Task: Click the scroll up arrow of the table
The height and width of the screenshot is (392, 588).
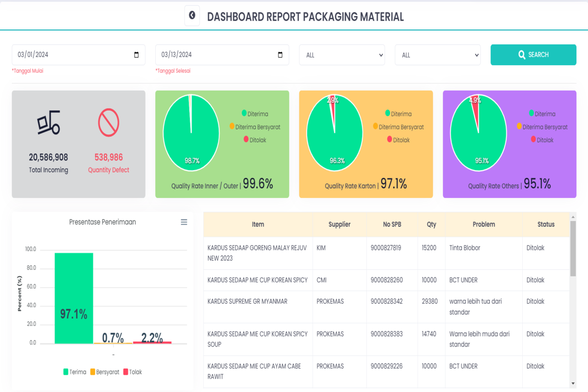Action: [x=573, y=217]
